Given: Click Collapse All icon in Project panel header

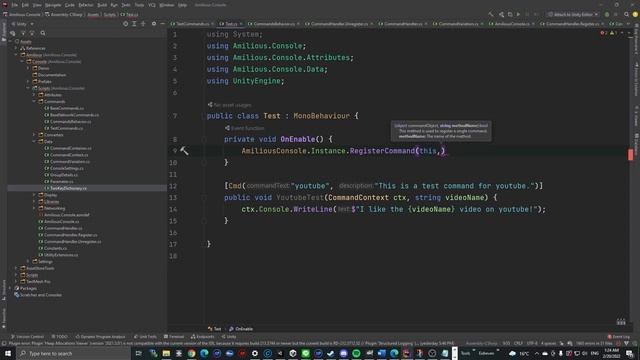Looking at the screenshot, I should (143, 24).
